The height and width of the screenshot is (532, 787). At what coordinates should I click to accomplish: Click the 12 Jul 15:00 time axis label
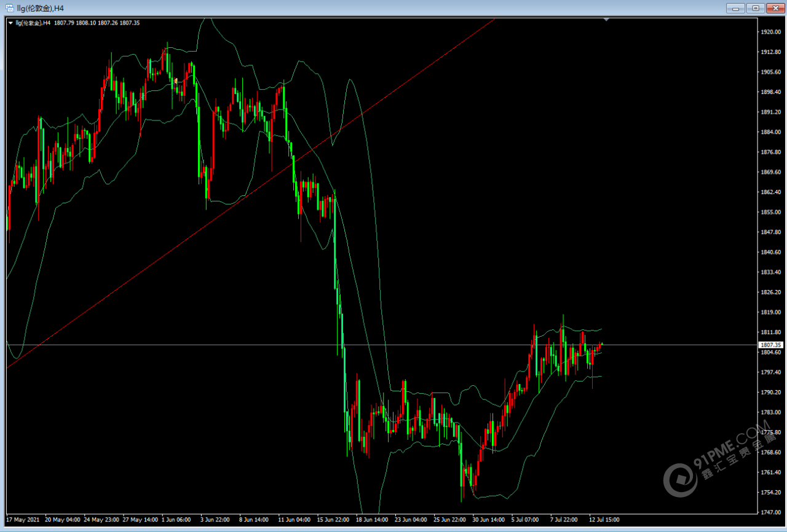click(x=604, y=519)
